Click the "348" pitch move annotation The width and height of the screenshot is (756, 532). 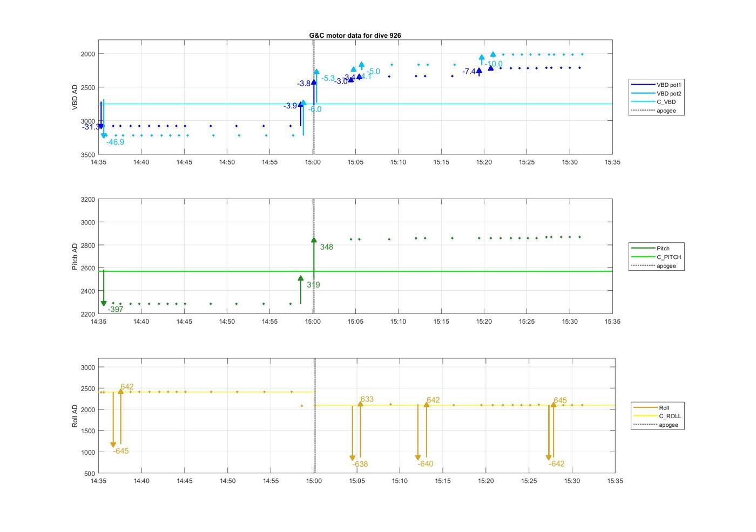coord(327,247)
